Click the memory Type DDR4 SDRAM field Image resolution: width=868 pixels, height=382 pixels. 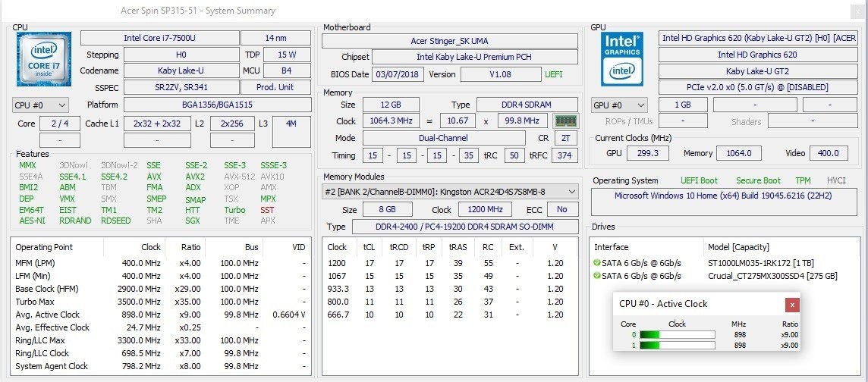click(x=527, y=105)
